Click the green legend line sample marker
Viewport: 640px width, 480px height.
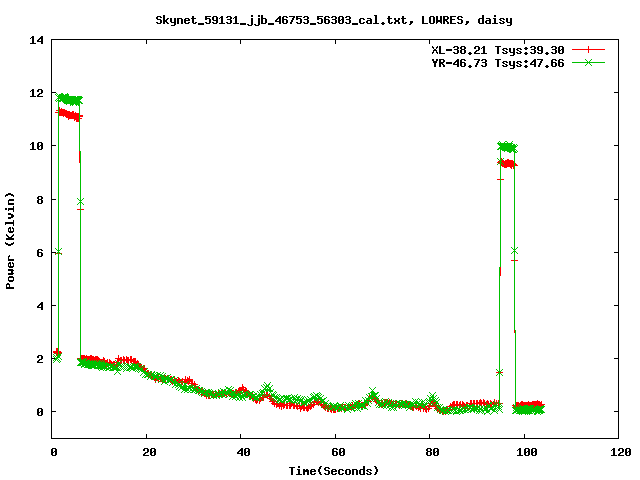(588, 62)
